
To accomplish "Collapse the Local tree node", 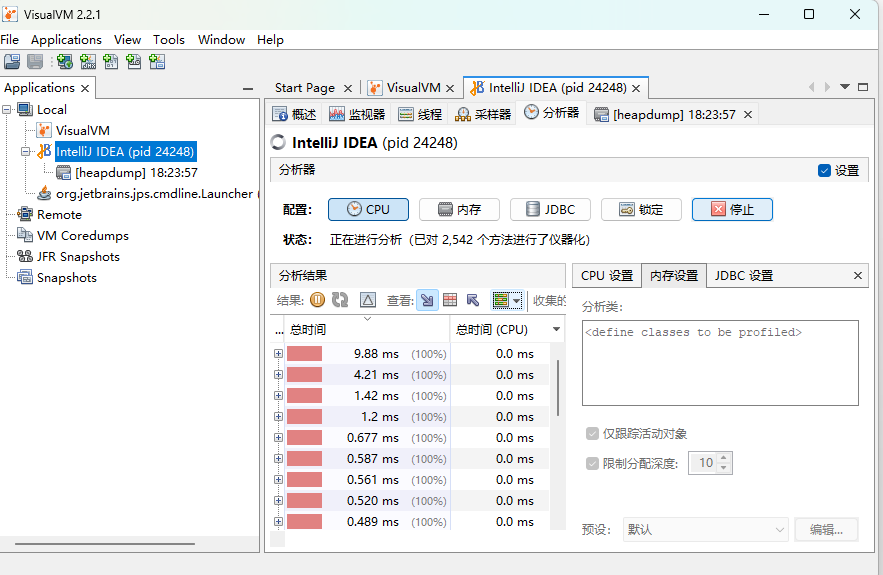I will 7,110.
